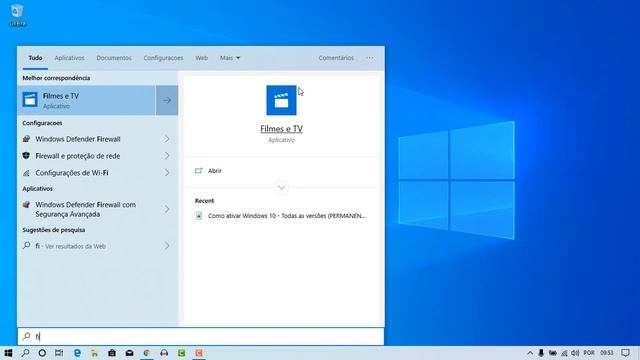The width and height of the screenshot is (640, 360).
Task: Switch to the Aplicativos tab
Action: tap(69, 58)
